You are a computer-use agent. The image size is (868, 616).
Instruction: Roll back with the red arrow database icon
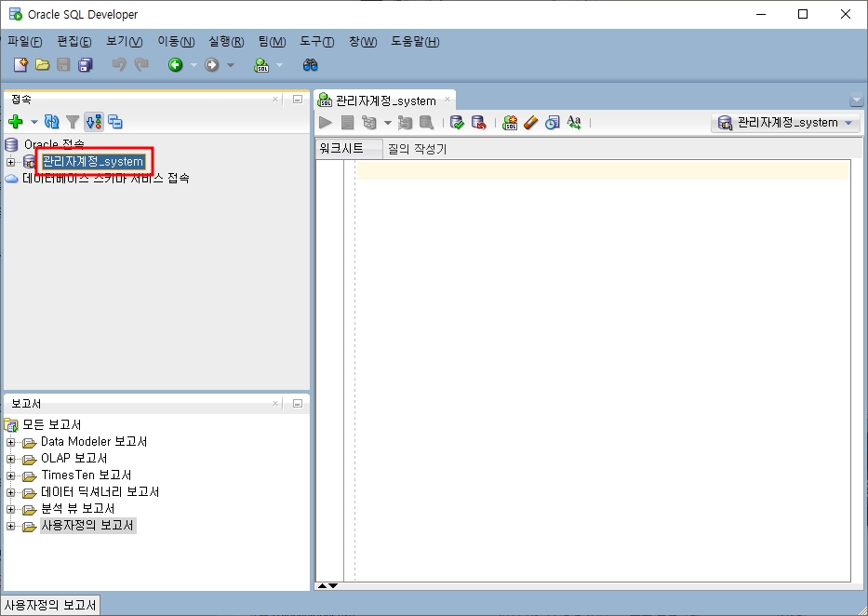click(479, 122)
